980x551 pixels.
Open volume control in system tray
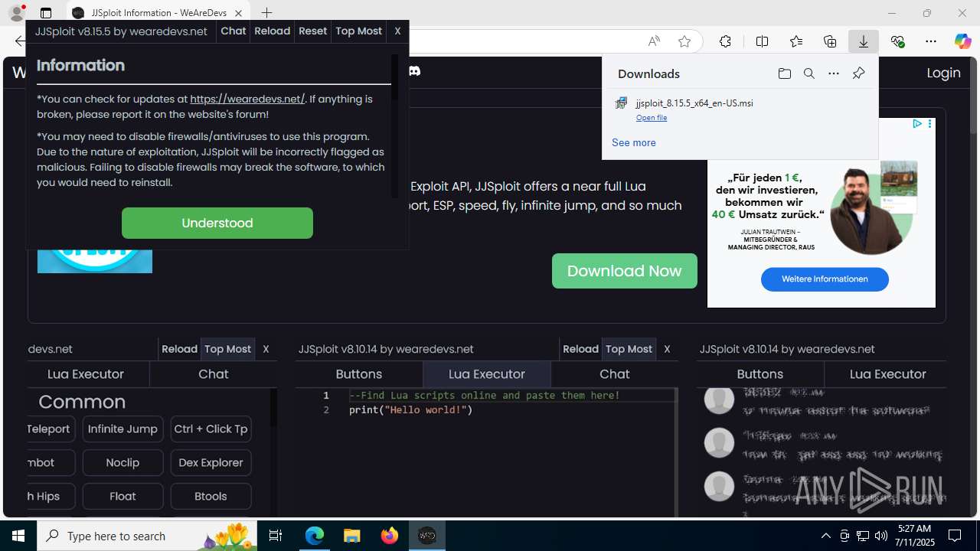tap(881, 536)
